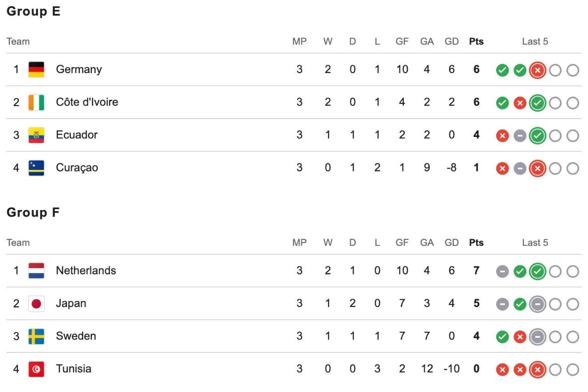588x392 pixels.
Task: Click Tunisia's highlighted latest loss icon
Action: (x=537, y=369)
